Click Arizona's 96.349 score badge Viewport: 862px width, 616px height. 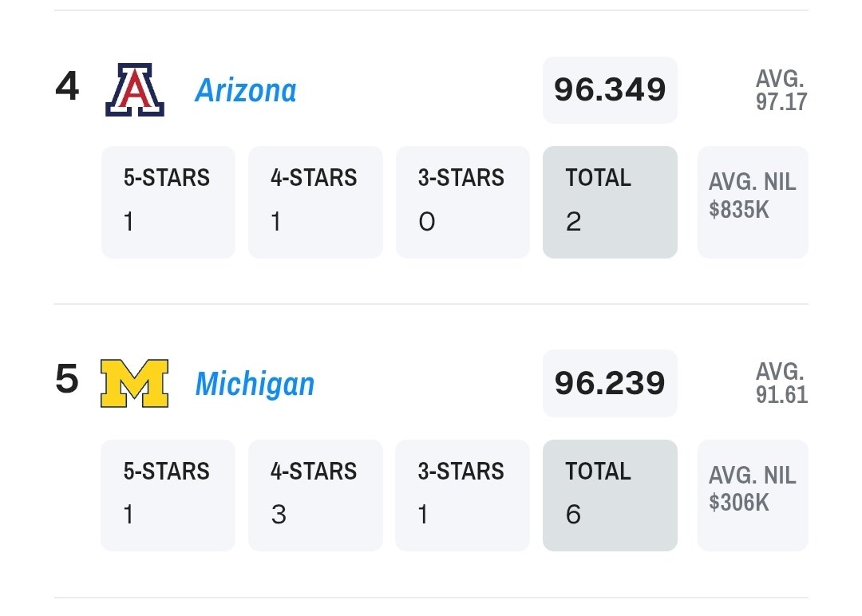pyautogui.click(x=610, y=90)
